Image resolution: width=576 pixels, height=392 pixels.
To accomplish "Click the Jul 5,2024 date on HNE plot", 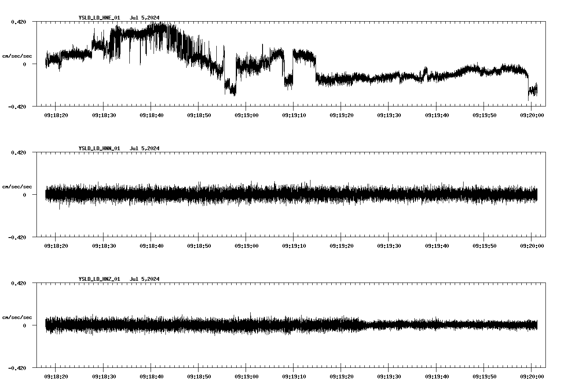I will (x=145, y=18).
